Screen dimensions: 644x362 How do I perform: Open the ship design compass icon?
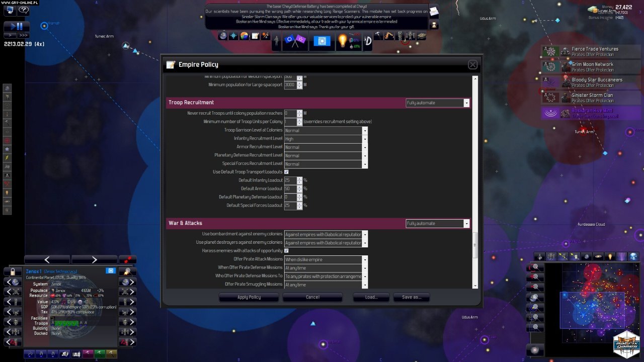point(367,40)
